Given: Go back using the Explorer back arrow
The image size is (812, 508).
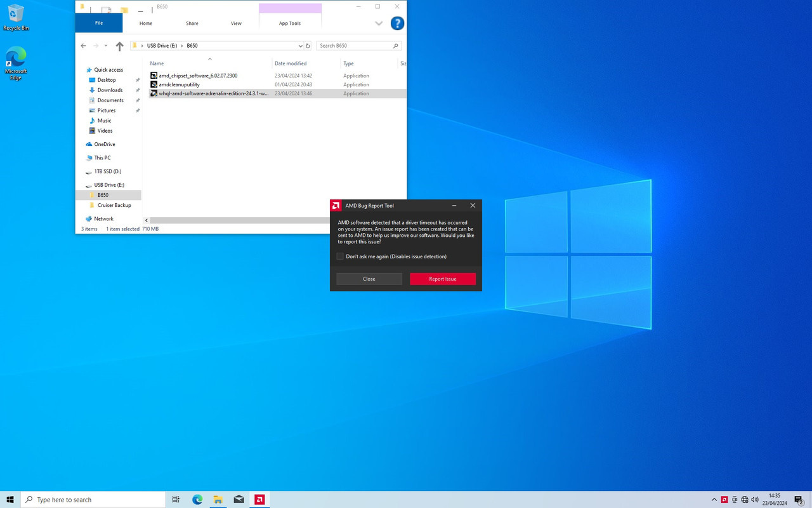Looking at the screenshot, I should coord(83,46).
